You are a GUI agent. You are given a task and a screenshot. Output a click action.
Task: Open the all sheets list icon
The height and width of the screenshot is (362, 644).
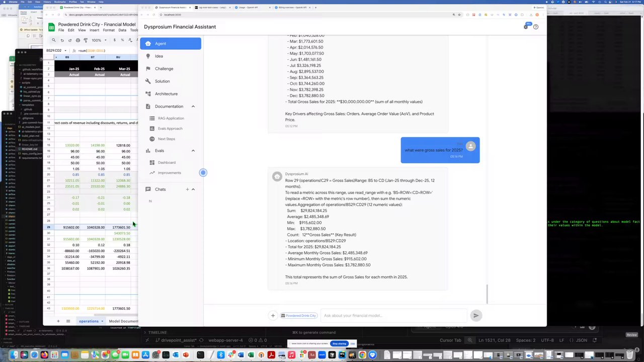(x=68, y=321)
